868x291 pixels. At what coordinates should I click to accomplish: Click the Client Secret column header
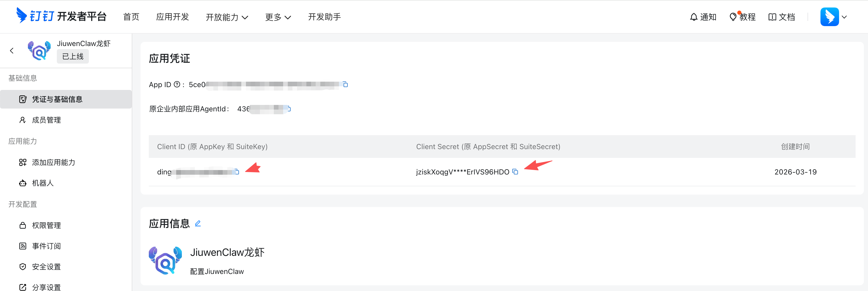(x=488, y=147)
